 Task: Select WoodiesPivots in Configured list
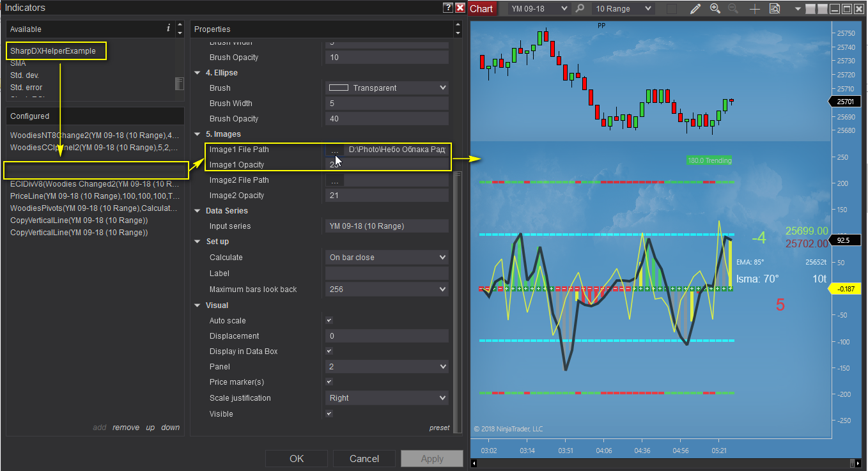[95, 208]
